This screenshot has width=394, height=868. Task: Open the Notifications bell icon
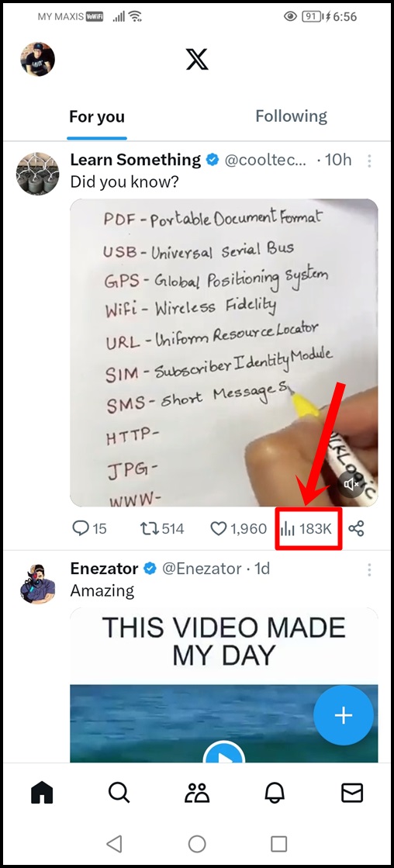[275, 793]
